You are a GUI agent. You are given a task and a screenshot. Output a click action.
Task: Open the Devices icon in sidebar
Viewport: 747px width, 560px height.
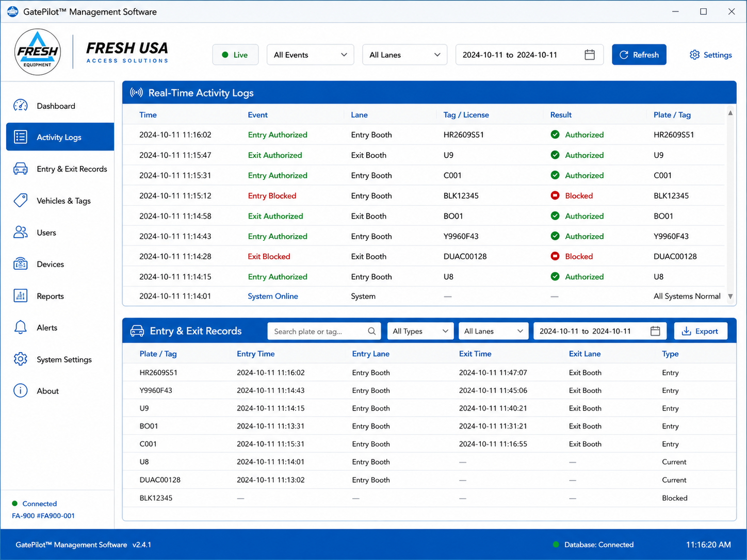click(21, 264)
